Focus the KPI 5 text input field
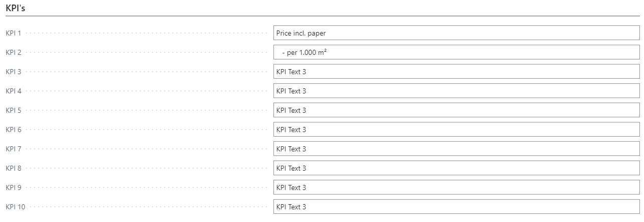The height and width of the screenshot is (222, 644). (456, 110)
